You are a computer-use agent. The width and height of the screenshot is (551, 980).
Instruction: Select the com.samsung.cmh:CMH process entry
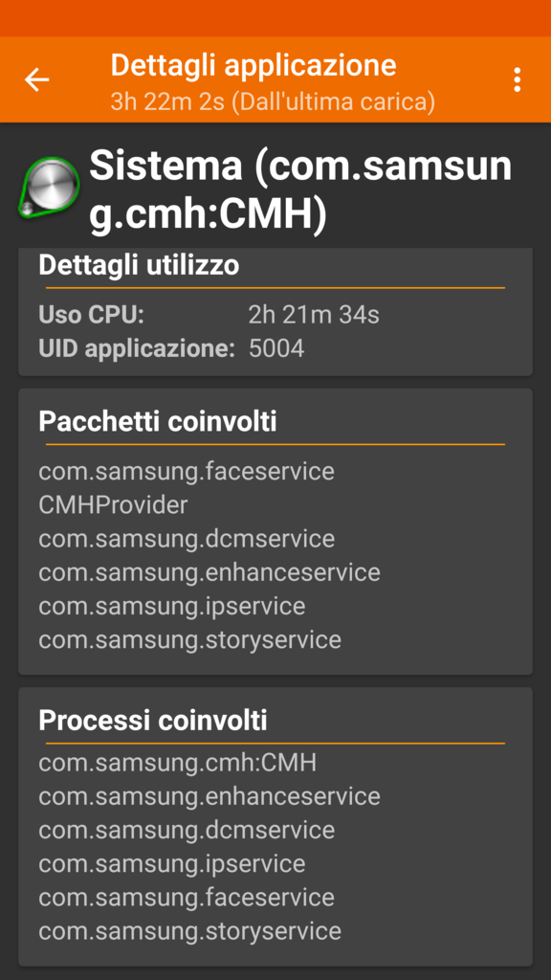tap(177, 763)
